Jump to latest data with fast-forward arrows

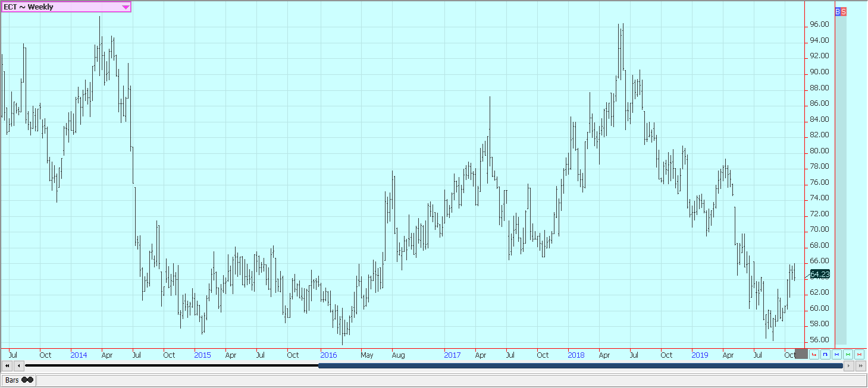(860, 366)
